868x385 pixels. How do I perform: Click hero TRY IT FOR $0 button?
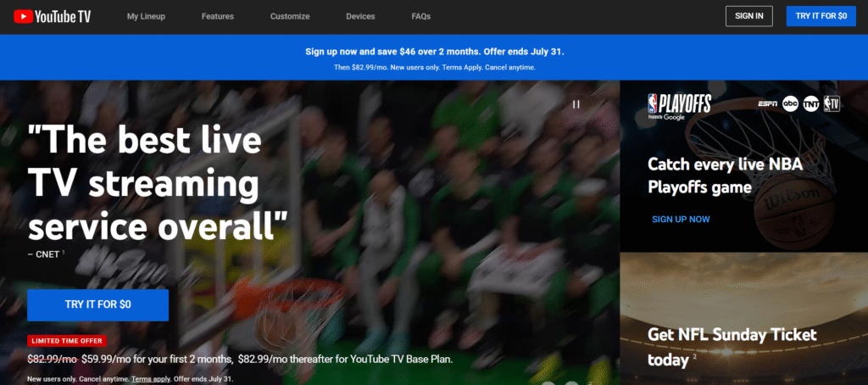click(98, 304)
